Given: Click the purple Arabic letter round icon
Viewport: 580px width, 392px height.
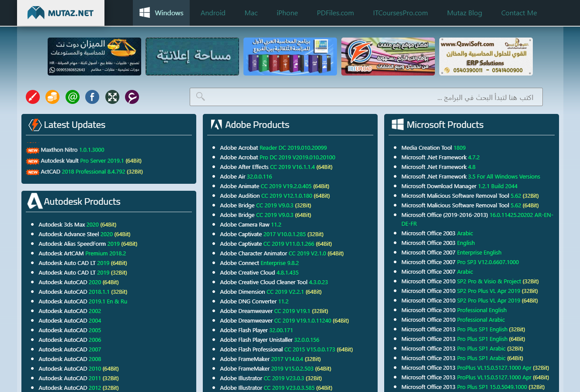Looking at the screenshot, I should point(132,97).
